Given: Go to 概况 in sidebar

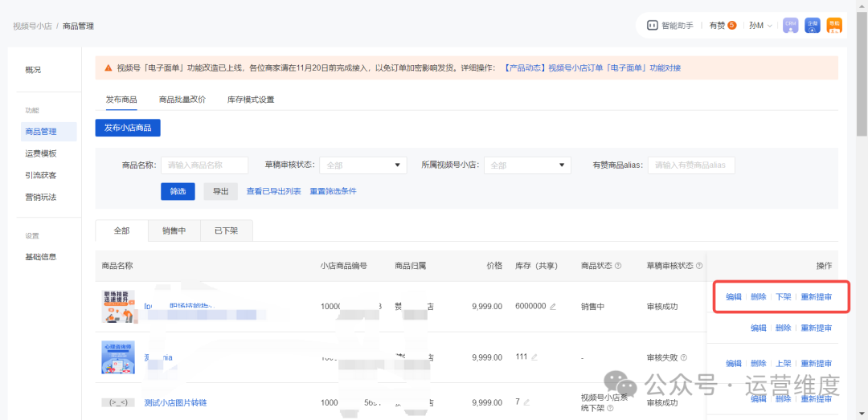Looking at the screenshot, I should 33,70.
